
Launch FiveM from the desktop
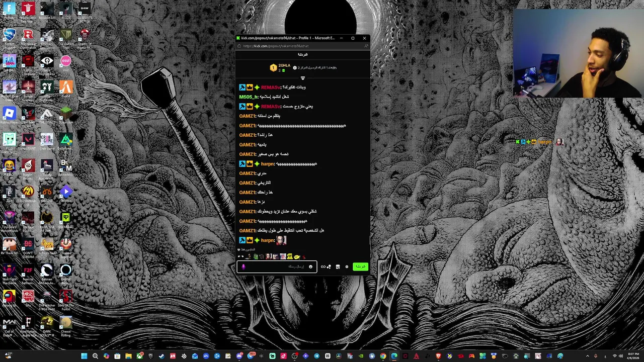point(66,89)
